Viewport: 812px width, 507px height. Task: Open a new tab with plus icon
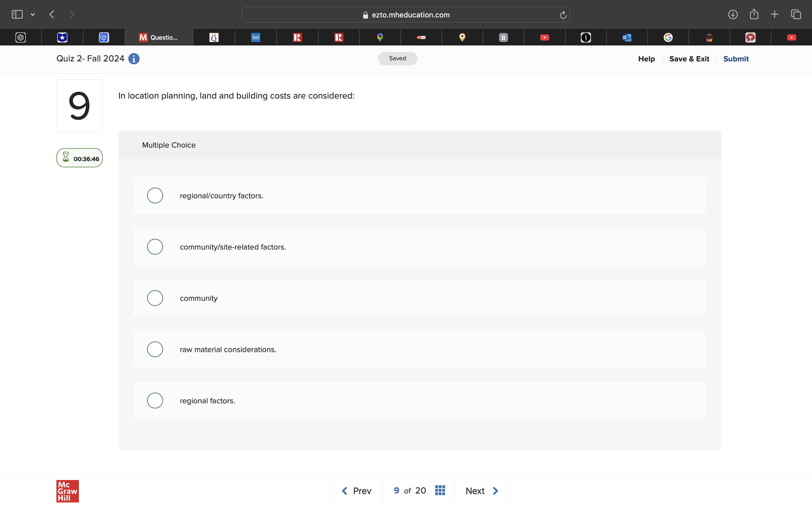775,14
